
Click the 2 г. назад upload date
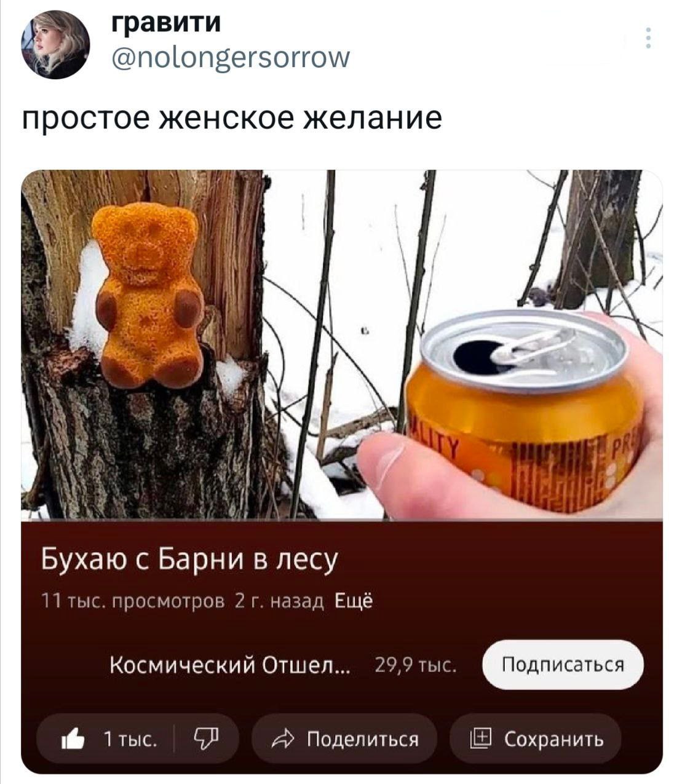point(280,600)
